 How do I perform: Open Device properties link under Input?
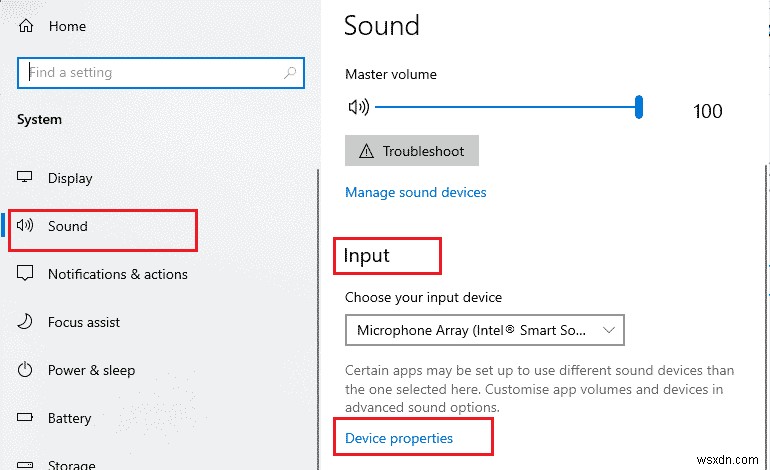(399, 438)
